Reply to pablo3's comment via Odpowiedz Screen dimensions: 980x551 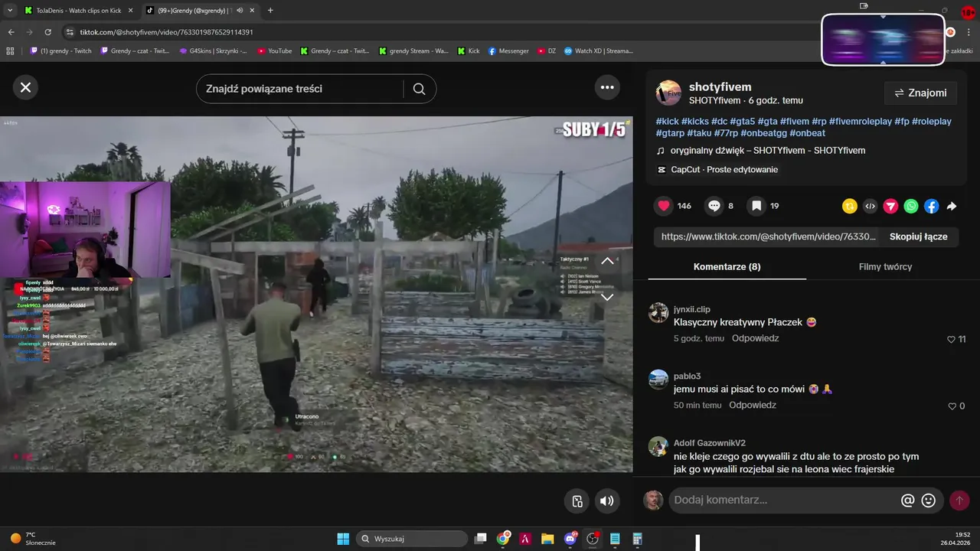point(753,406)
